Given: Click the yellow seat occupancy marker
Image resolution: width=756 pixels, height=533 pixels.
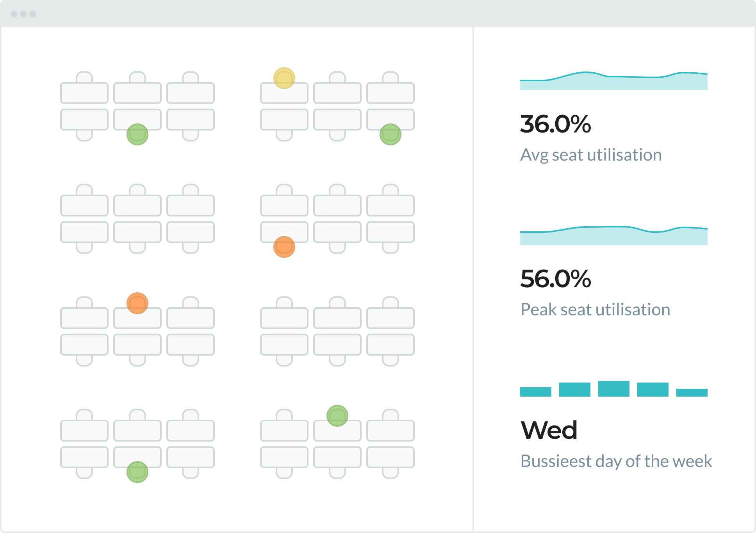Looking at the screenshot, I should [284, 78].
